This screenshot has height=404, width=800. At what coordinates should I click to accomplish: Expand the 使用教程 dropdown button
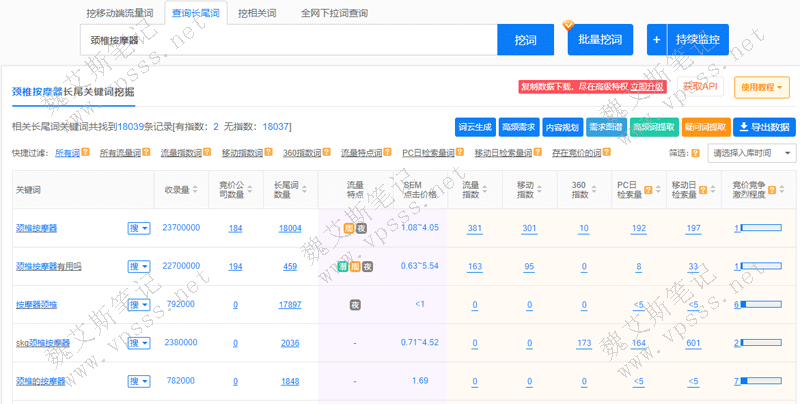762,87
